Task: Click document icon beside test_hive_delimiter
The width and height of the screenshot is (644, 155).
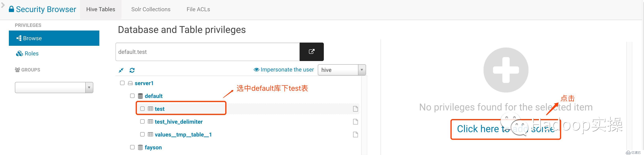Action: 355,122
